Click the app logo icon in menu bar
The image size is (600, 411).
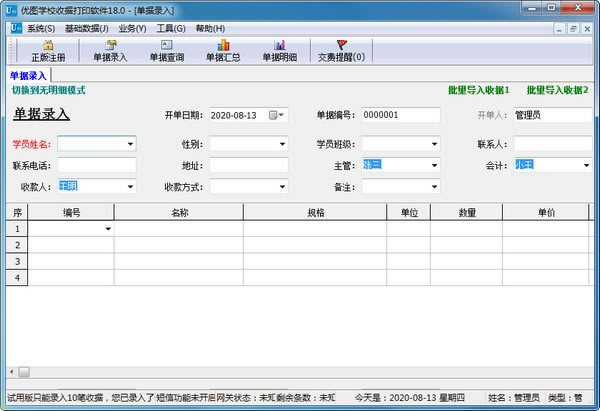[16, 28]
